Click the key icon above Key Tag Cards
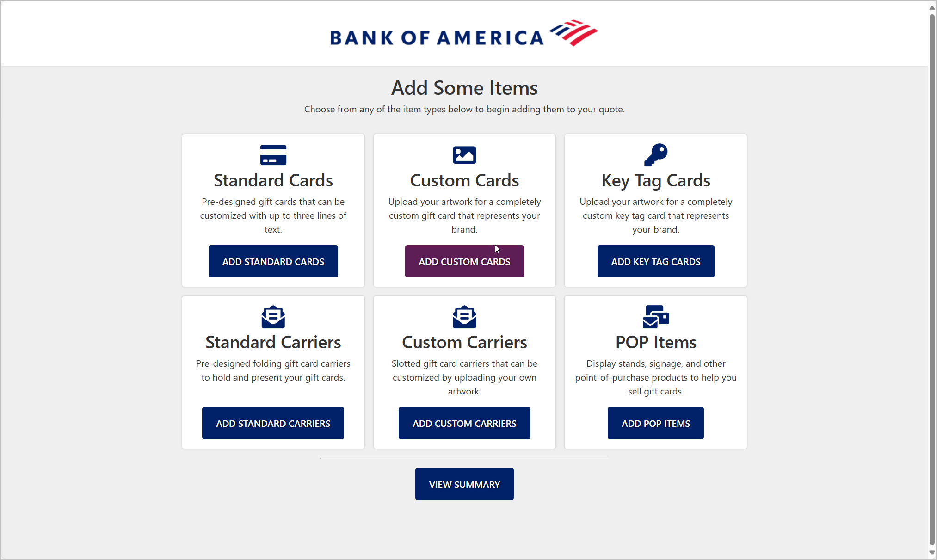The image size is (937, 560). tap(656, 154)
